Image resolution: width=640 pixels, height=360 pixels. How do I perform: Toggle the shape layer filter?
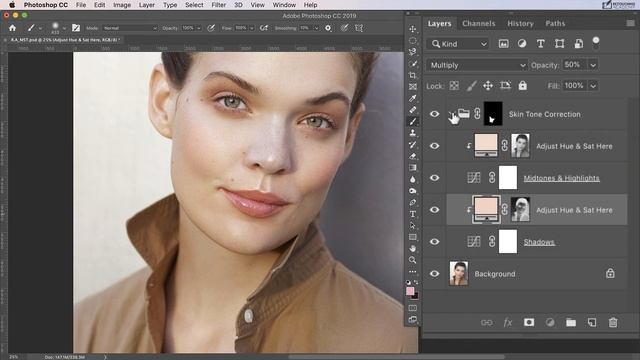click(x=560, y=44)
